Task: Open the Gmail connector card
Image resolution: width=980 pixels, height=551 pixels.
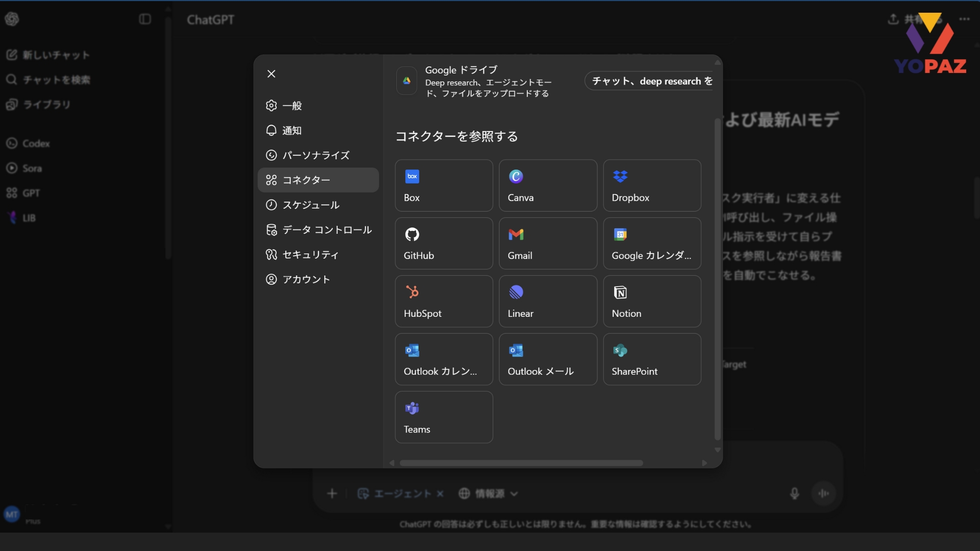Action: click(x=548, y=243)
